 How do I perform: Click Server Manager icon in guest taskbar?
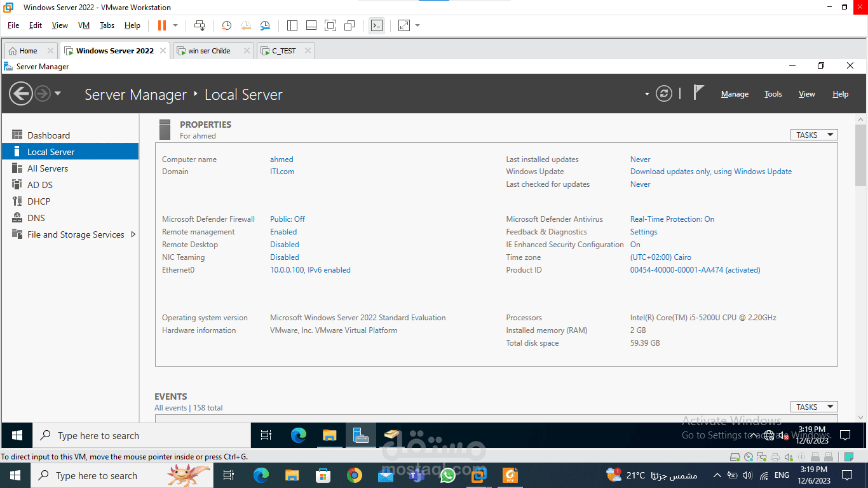click(361, 435)
